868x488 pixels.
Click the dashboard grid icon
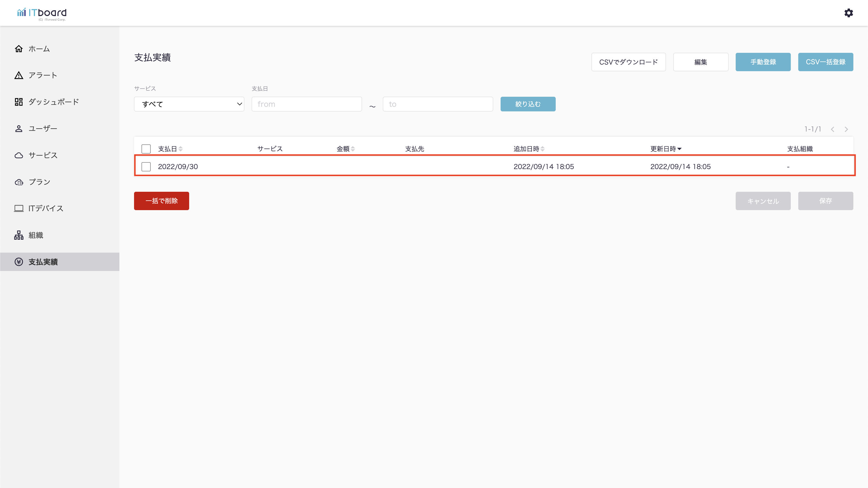(19, 102)
